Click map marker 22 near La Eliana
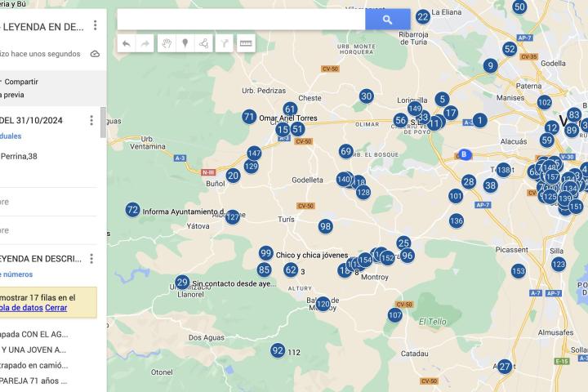The image size is (588, 392). click(423, 17)
